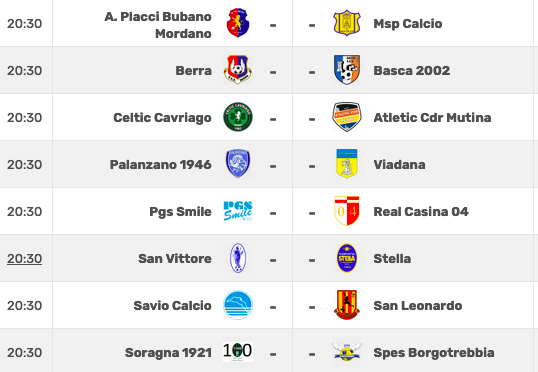Image resolution: width=538 pixels, height=372 pixels.
Task: Open the Spes Borgotrebbia team name link
Action: [x=434, y=353]
